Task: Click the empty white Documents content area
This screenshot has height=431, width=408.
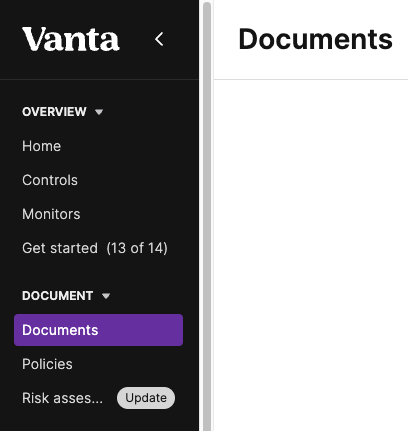Action: point(311,255)
